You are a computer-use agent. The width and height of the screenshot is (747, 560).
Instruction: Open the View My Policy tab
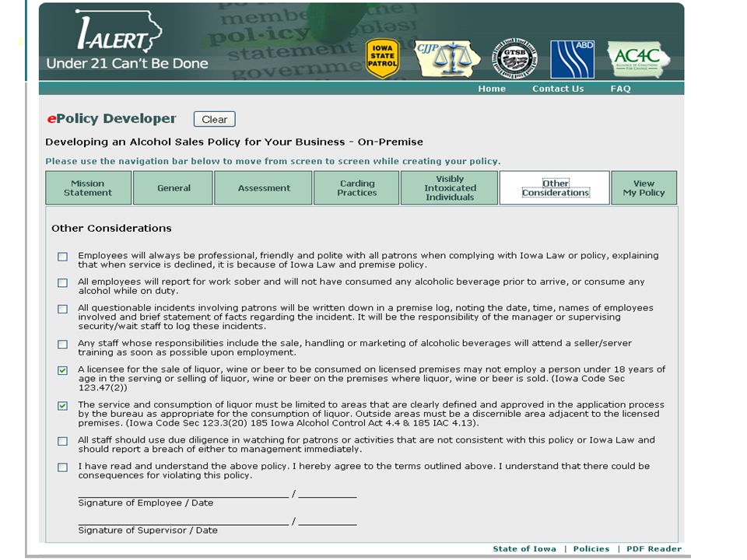pyautogui.click(x=644, y=188)
